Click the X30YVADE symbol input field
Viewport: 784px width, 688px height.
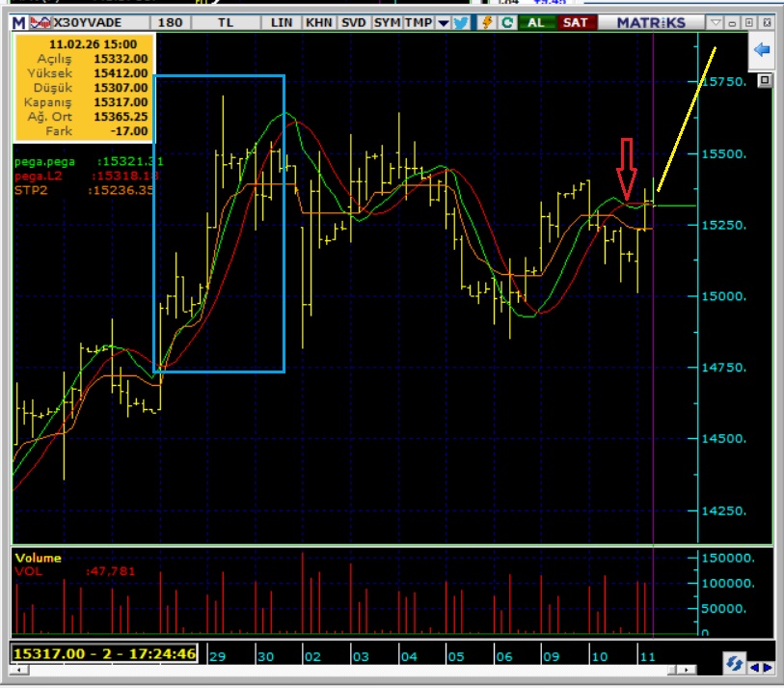[96, 22]
